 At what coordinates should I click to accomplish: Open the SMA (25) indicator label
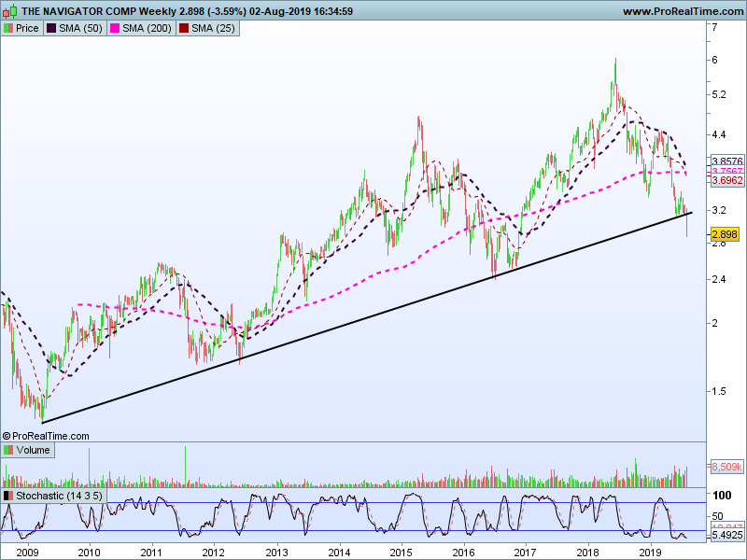coord(213,28)
